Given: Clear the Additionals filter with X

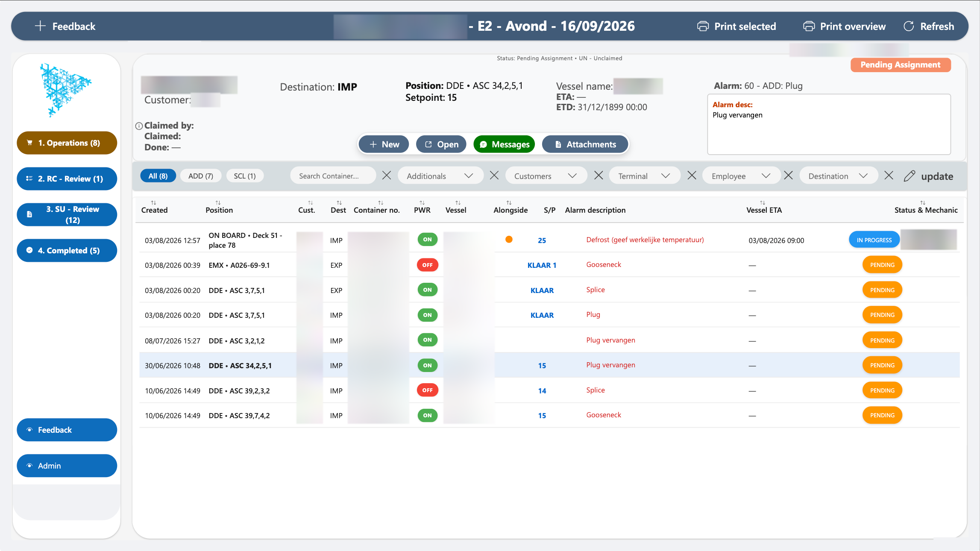Looking at the screenshot, I should [x=494, y=176].
